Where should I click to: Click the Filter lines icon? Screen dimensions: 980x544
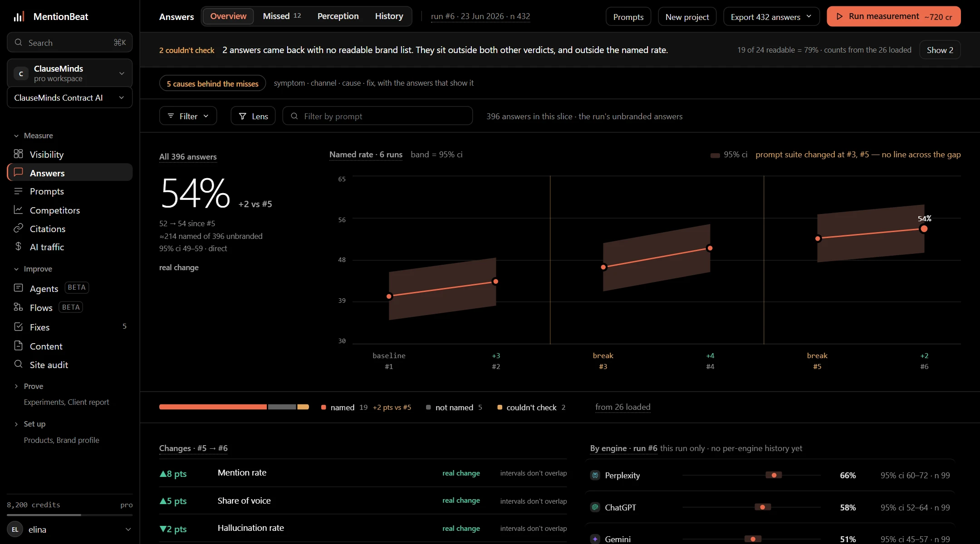click(171, 116)
